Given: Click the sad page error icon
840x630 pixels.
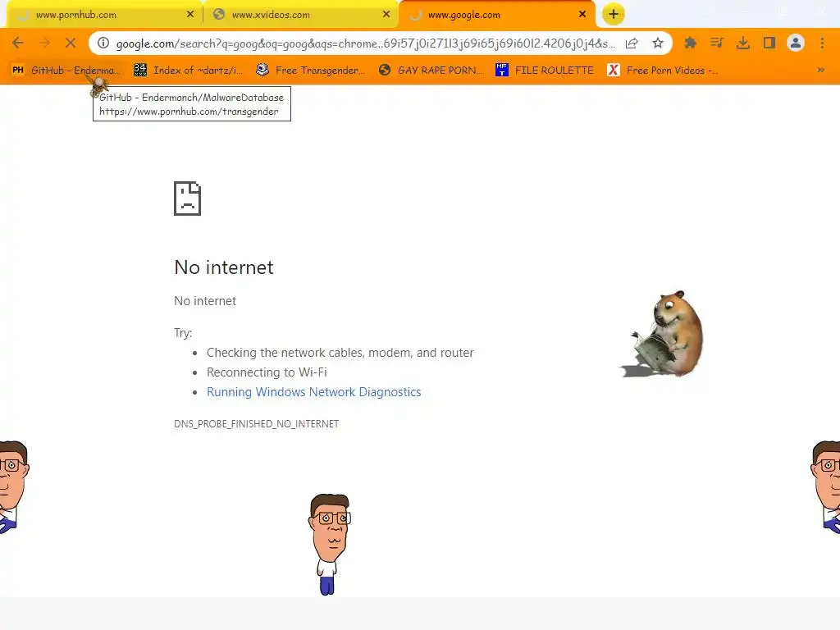Looking at the screenshot, I should click(188, 199).
